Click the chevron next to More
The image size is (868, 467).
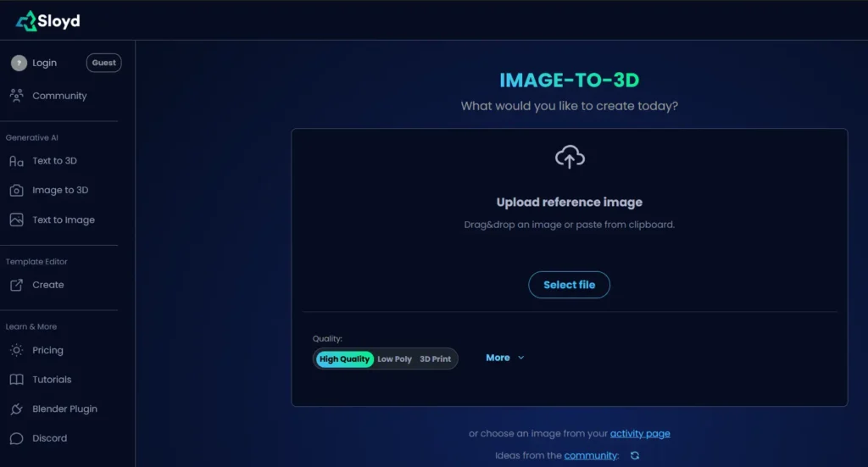(x=521, y=358)
